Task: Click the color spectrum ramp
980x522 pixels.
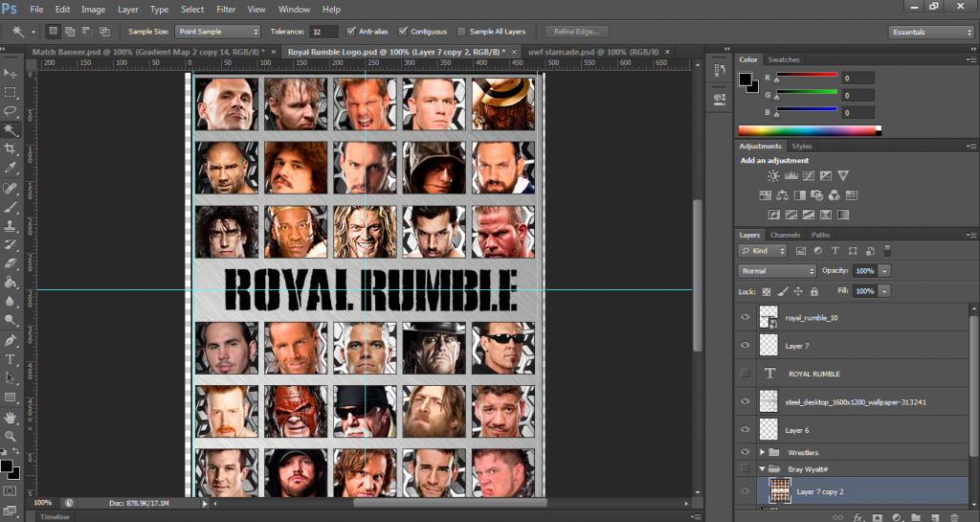Action: tap(810, 130)
